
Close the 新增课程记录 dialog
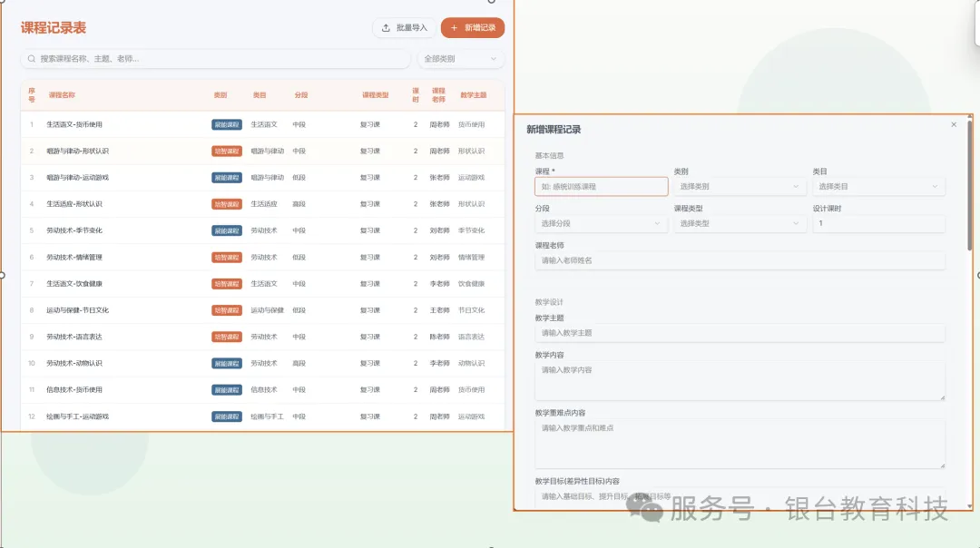pyautogui.click(x=954, y=124)
